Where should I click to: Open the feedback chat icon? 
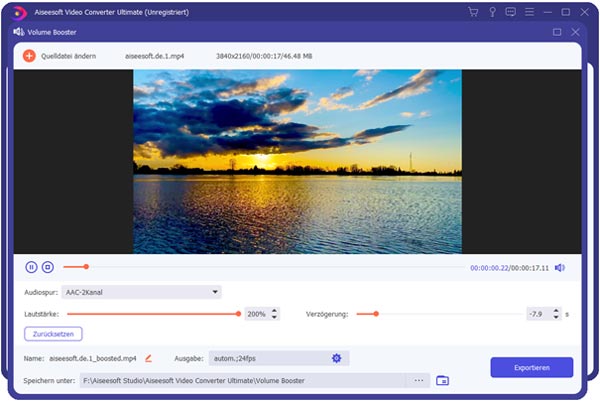tap(510, 12)
